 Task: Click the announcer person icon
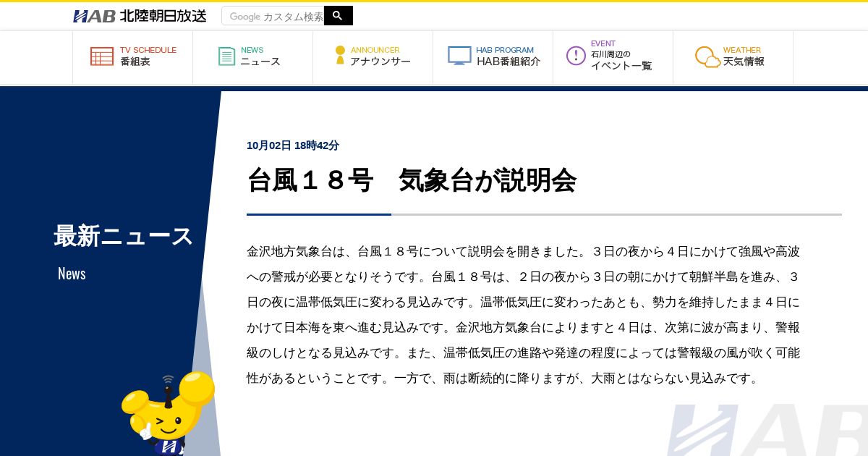pyautogui.click(x=340, y=56)
